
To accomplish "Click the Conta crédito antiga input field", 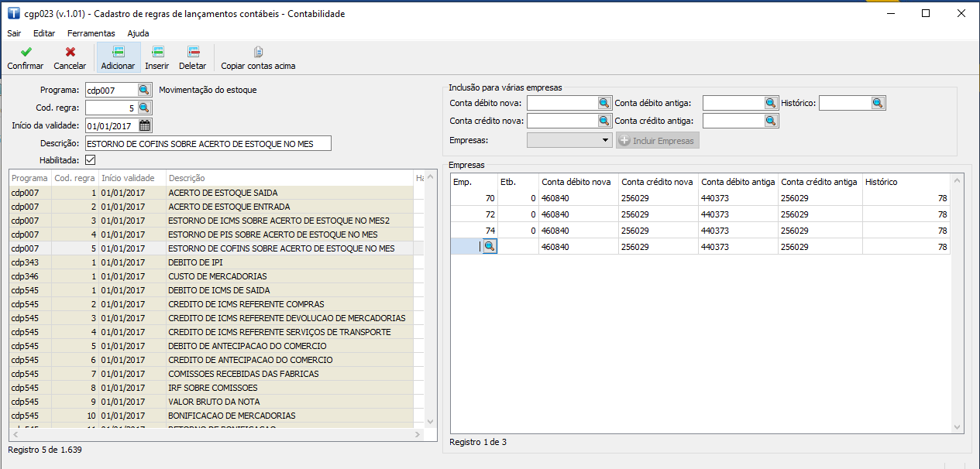I will (x=733, y=121).
